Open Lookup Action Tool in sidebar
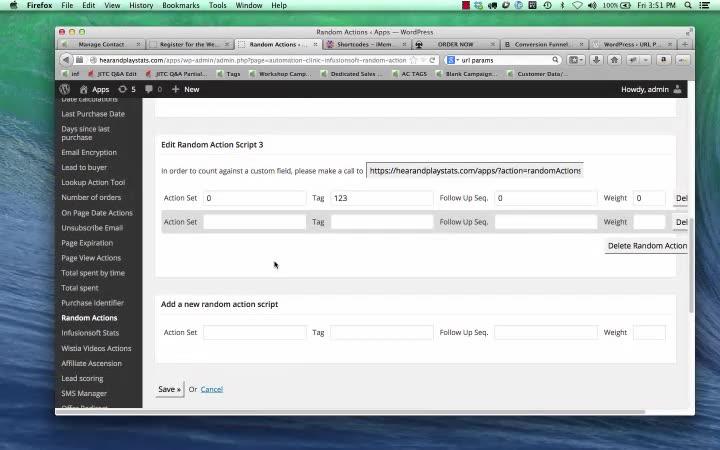Image resolution: width=720 pixels, height=450 pixels. click(x=93, y=182)
